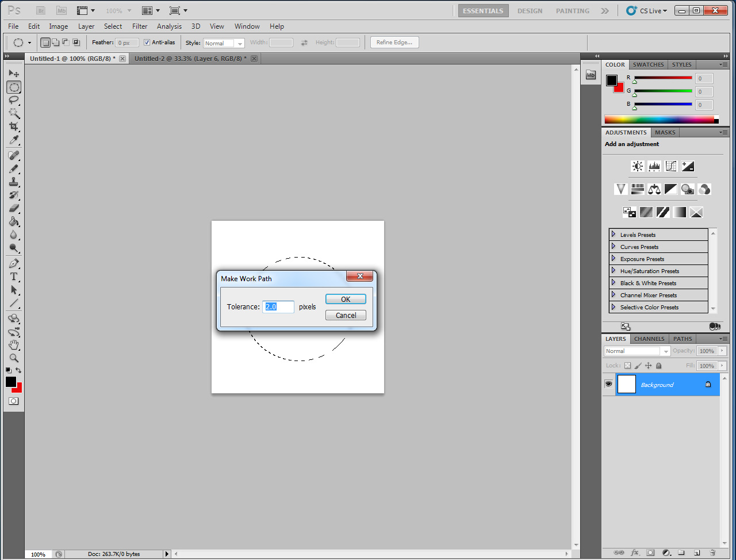
Task: Add a Levels adjustment from icon row
Action: 654,166
